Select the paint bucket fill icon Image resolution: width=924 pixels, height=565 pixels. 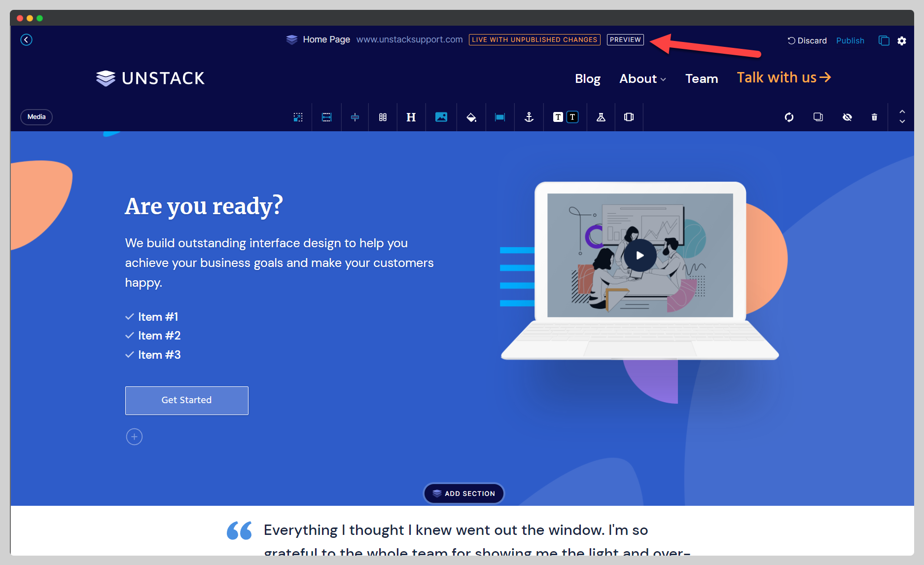(x=471, y=117)
